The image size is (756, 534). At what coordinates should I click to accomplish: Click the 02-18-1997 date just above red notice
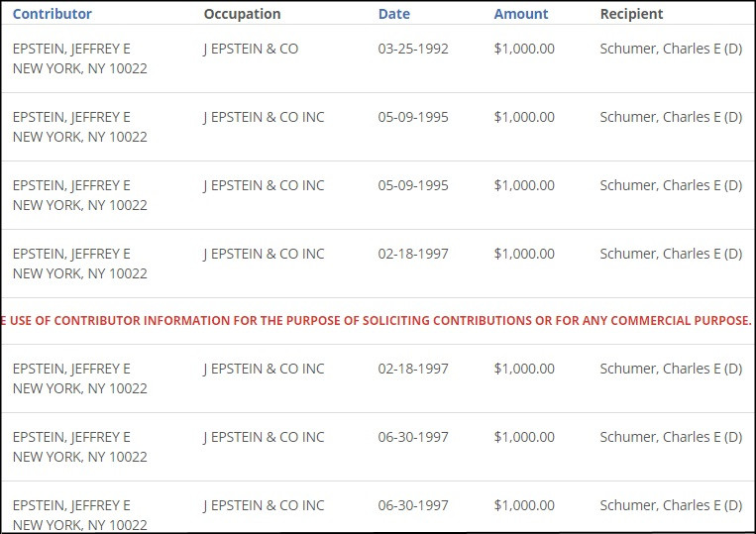[413, 254]
